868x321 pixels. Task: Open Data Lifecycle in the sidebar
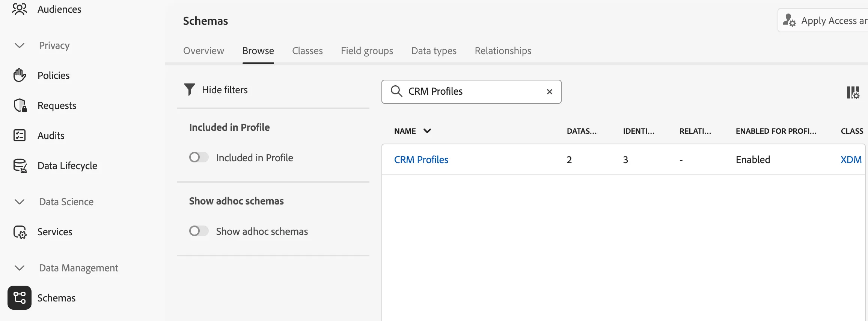point(67,166)
